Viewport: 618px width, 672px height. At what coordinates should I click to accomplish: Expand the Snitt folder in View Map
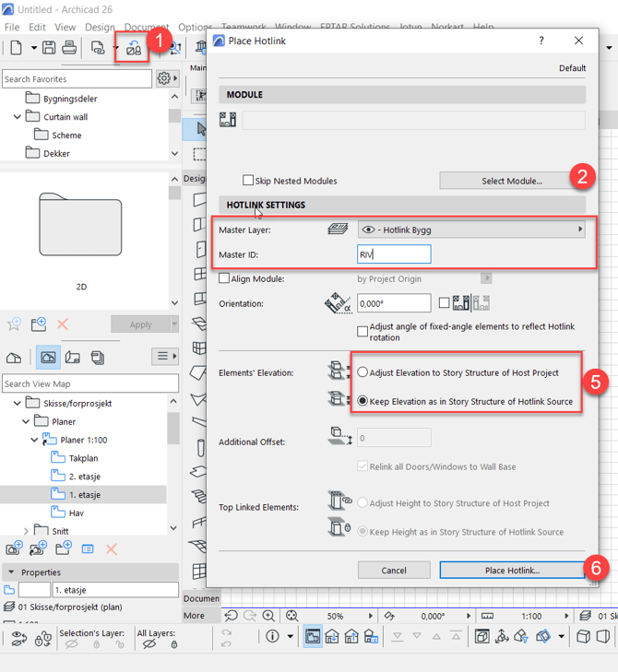[x=26, y=531]
